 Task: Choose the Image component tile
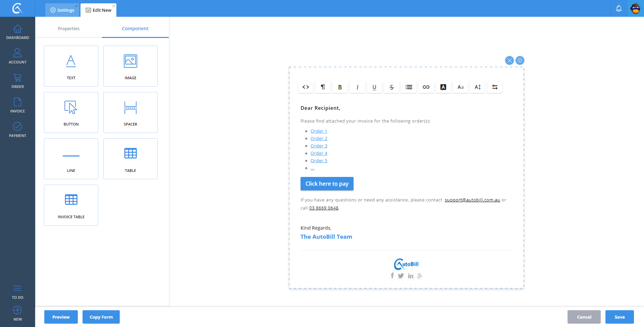(130, 66)
